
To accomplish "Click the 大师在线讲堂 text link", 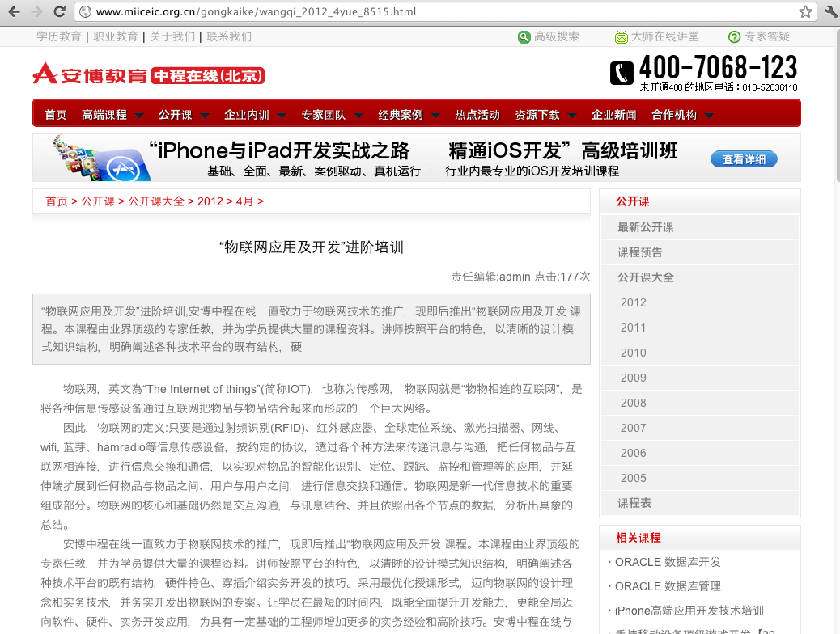I will (x=665, y=36).
